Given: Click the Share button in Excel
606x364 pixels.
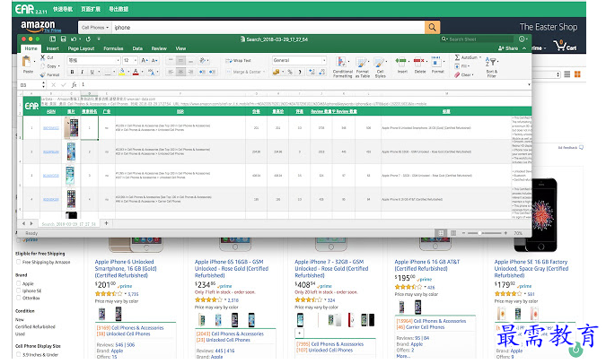Looking at the screenshot, I should 508,48.
